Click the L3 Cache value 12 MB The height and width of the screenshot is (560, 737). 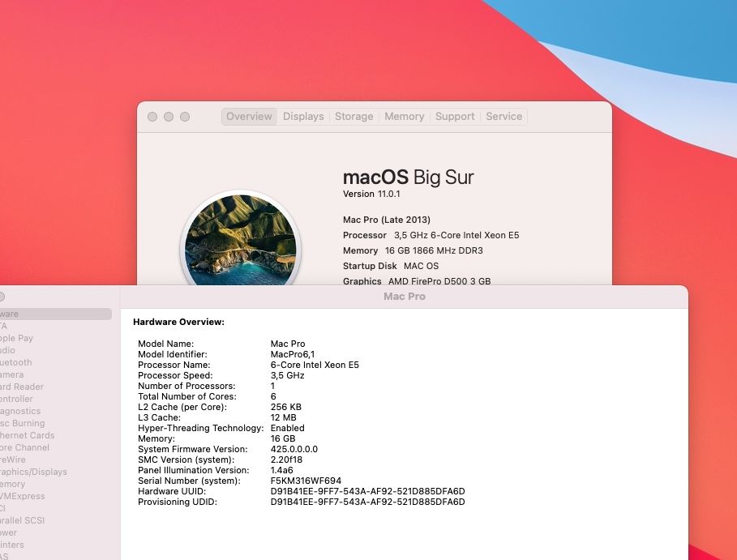point(284,417)
